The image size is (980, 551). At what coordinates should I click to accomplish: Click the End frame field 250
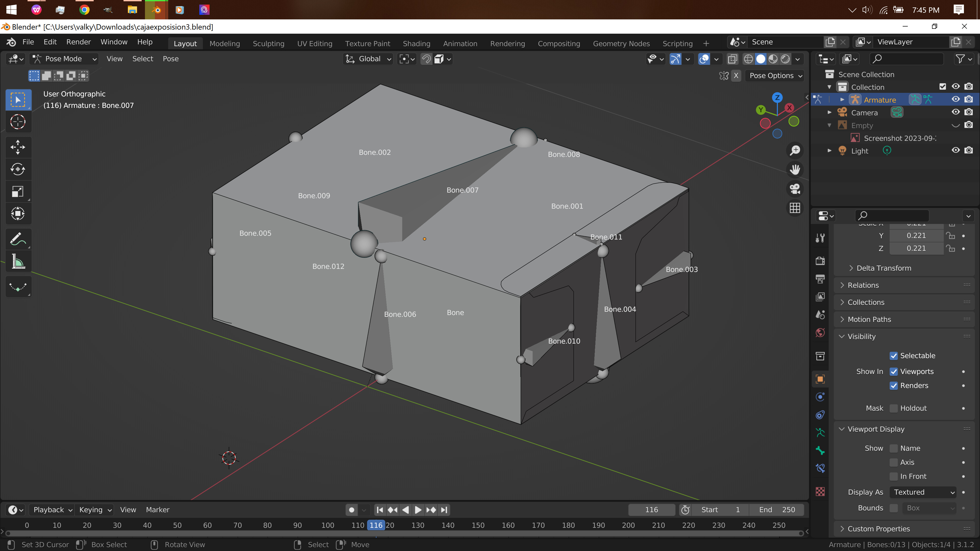pos(776,510)
